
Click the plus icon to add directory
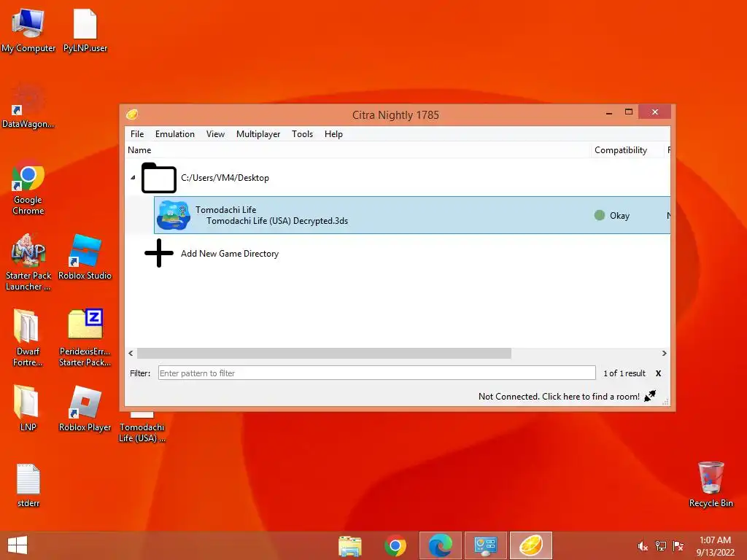[x=158, y=253]
